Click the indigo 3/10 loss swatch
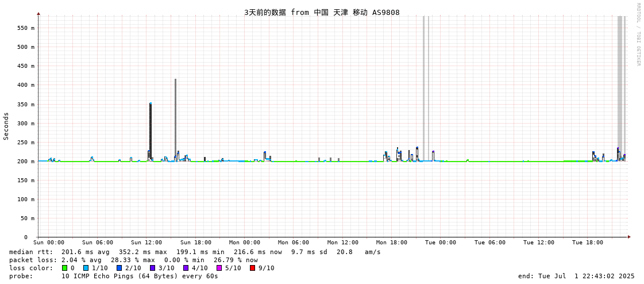 (152, 268)
